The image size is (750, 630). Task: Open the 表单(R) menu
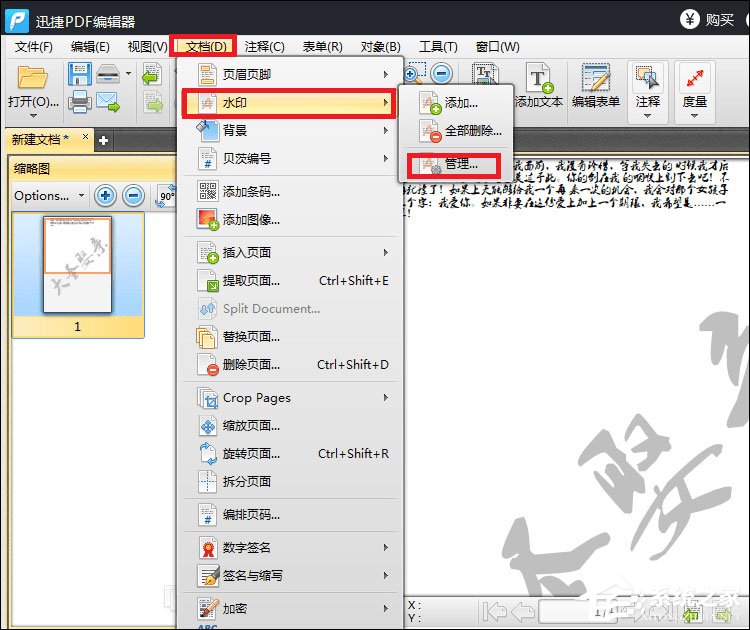(322, 46)
